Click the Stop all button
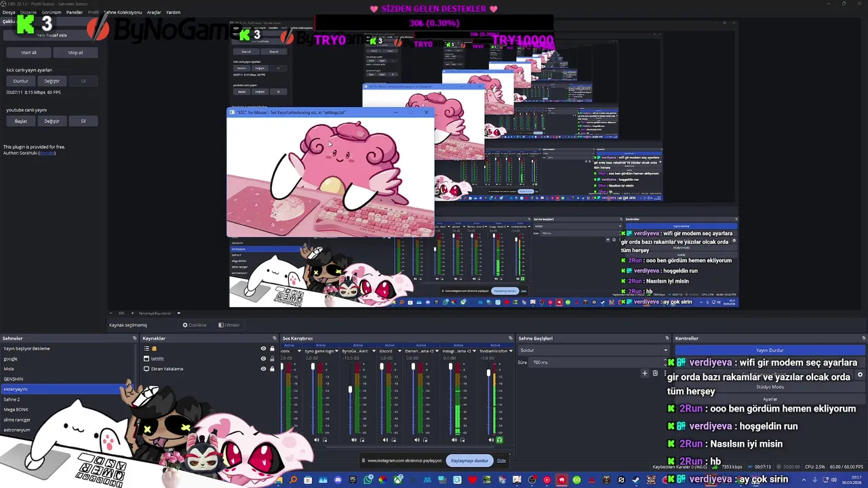The width and height of the screenshot is (868, 488). pos(75,52)
